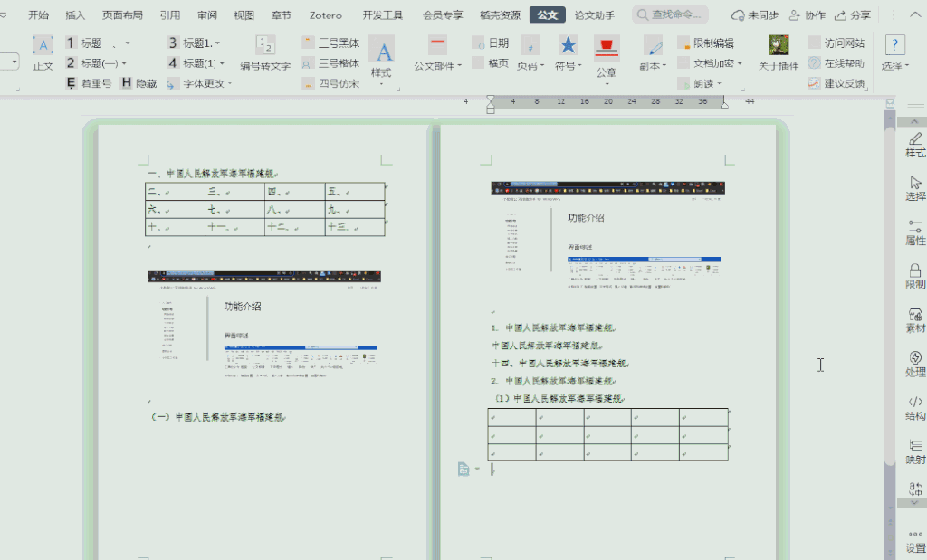Image resolution: width=927 pixels, height=560 pixels.
Task: Open the 访问网站 visit website item
Action: [x=836, y=43]
